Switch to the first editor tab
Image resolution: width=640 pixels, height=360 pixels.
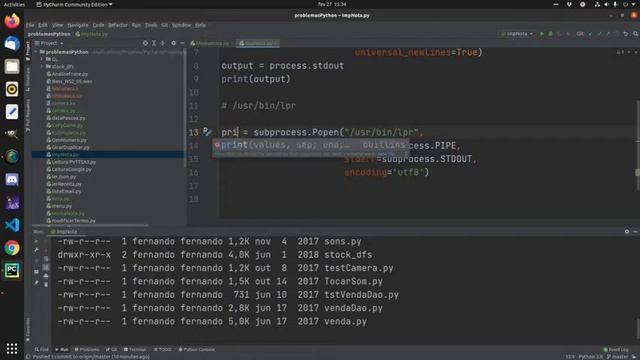click(211, 43)
